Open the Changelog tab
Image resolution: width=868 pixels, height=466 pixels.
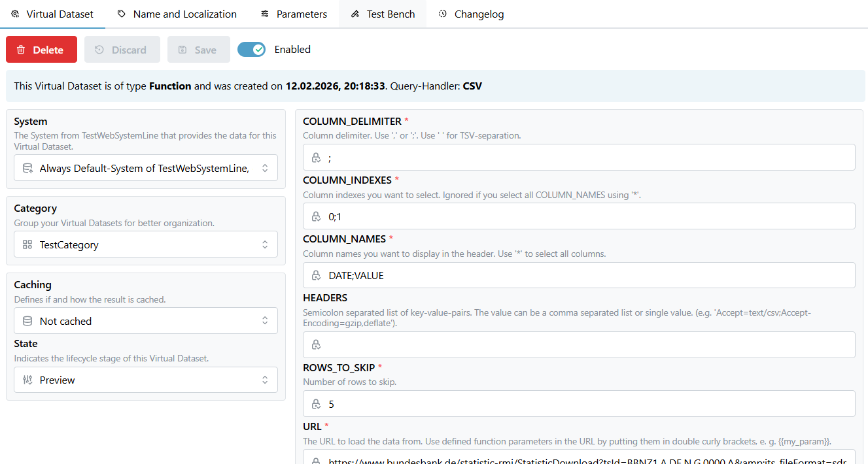[471, 14]
